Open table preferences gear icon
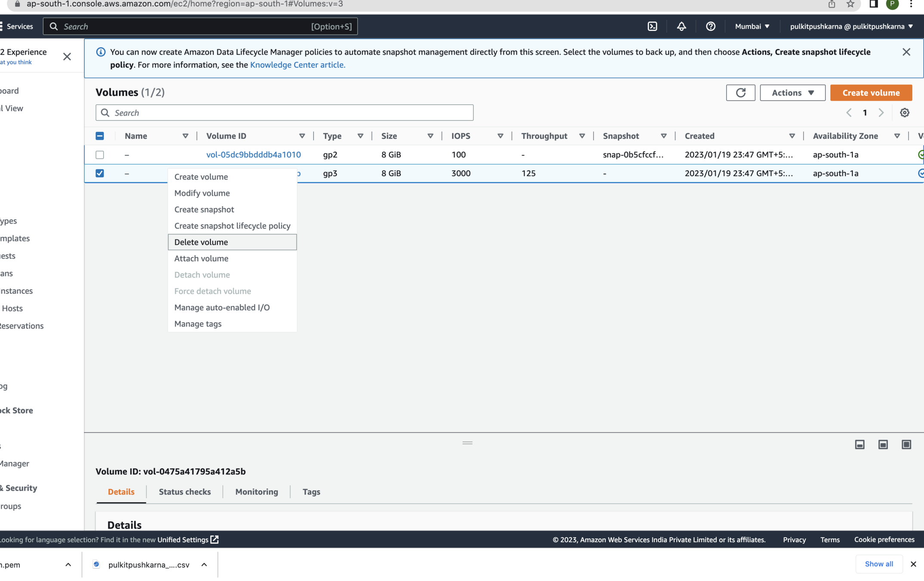This screenshot has width=924, height=581. (904, 113)
